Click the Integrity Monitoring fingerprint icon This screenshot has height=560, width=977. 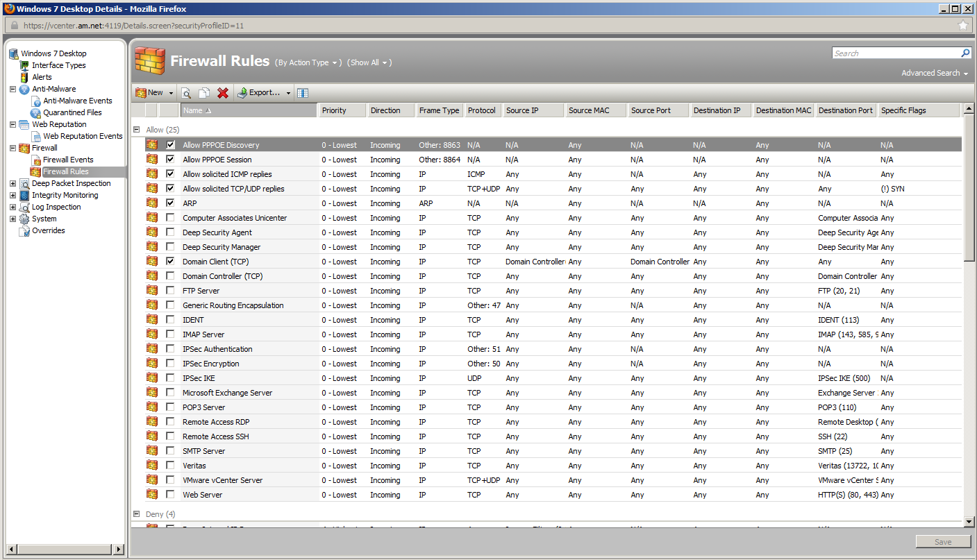coord(24,195)
